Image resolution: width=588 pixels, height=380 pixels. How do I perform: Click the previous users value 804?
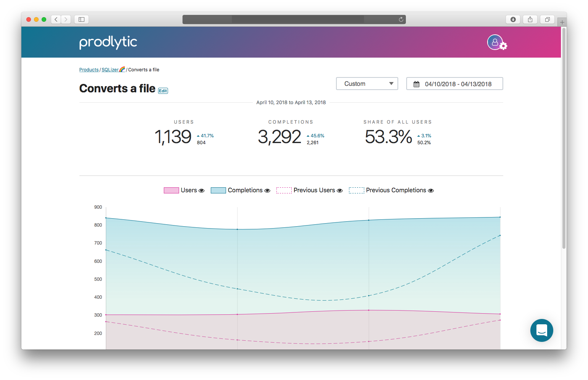pyautogui.click(x=201, y=143)
